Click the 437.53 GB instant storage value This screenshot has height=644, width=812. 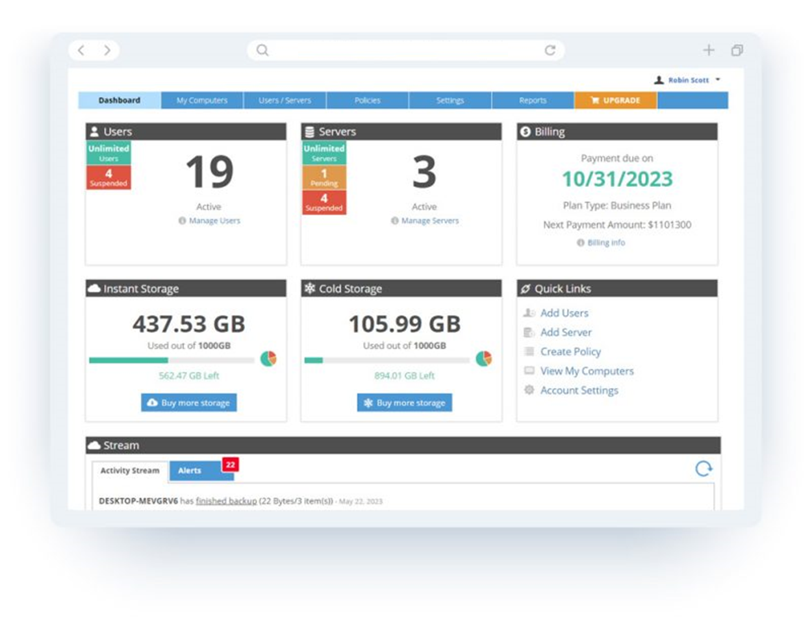[x=189, y=324]
